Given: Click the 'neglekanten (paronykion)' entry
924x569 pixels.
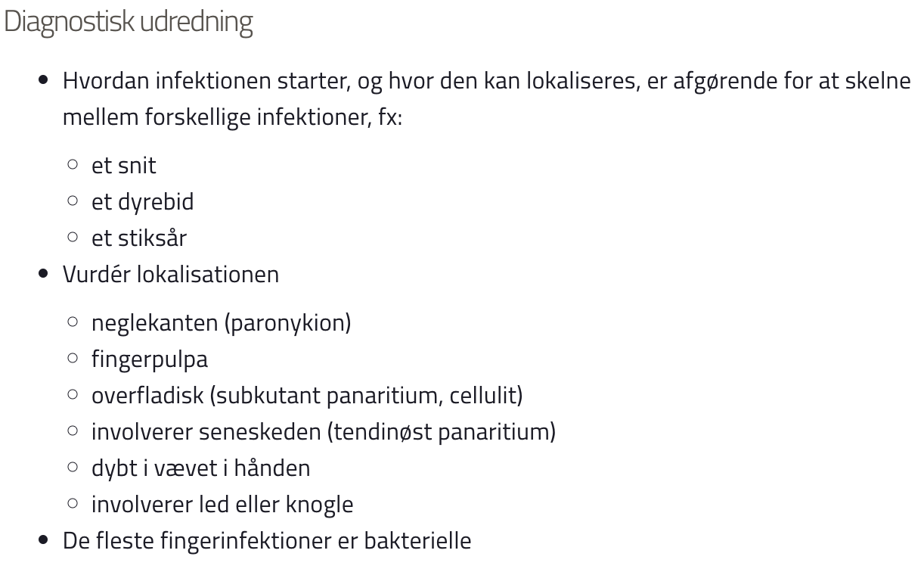Looking at the screenshot, I should point(222,323).
